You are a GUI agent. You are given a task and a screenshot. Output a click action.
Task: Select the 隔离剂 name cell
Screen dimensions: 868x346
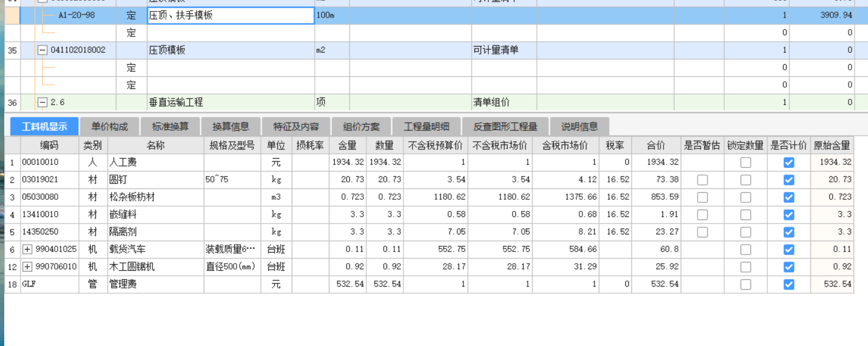[156, 232]
